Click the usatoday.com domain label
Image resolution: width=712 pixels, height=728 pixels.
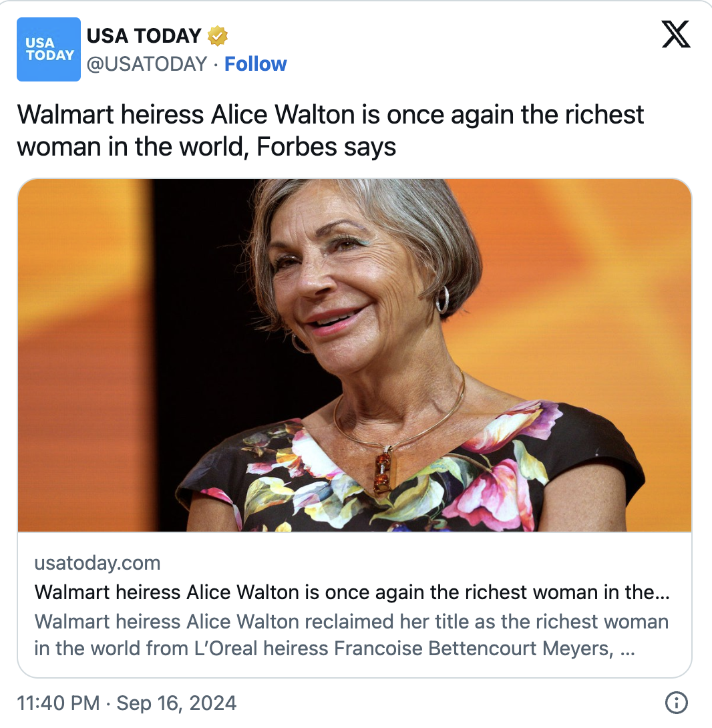point(98,563)
